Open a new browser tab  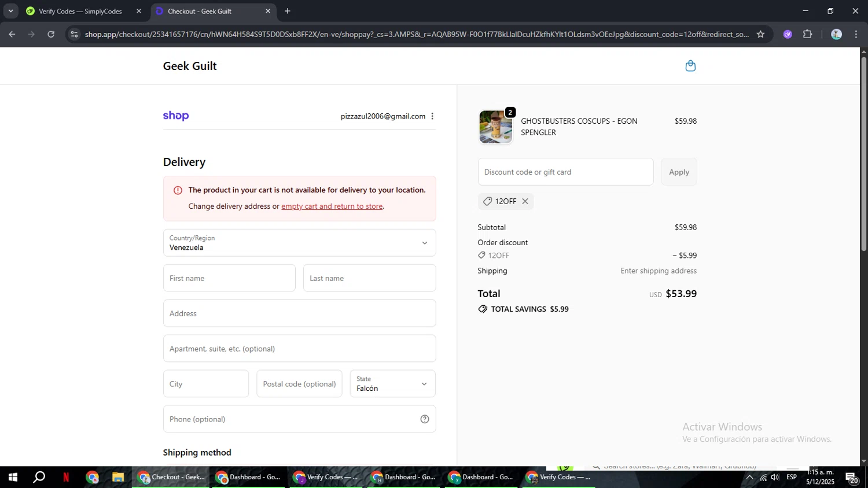(x=288, y=11)
